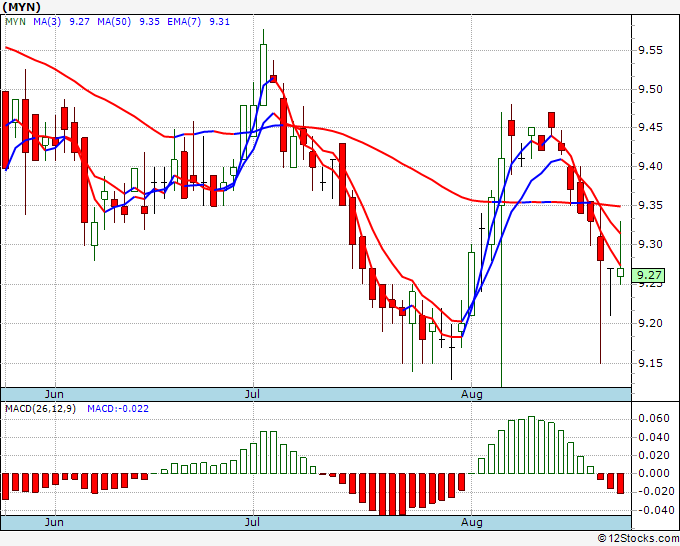Open the 12Stocks.com copyright link
This screenshot has width=680, height=546.
(x=638, y=539)
